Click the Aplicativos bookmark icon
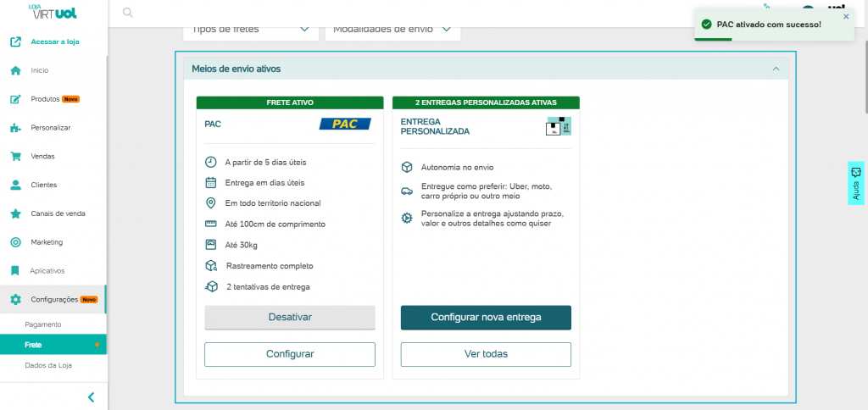868x410 pixels. coord(15,271)
